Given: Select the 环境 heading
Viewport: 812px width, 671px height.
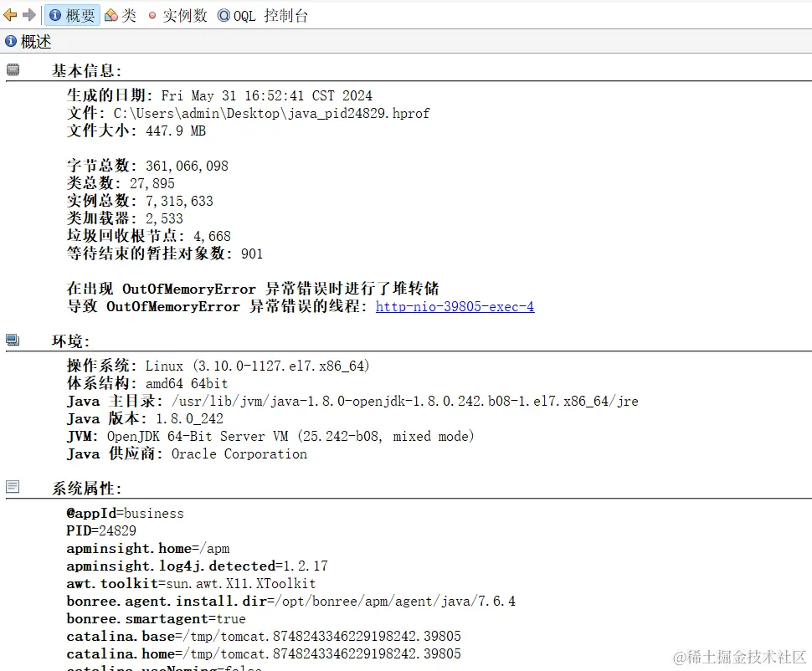Looking at the screenshot, I should click(70, 341).
